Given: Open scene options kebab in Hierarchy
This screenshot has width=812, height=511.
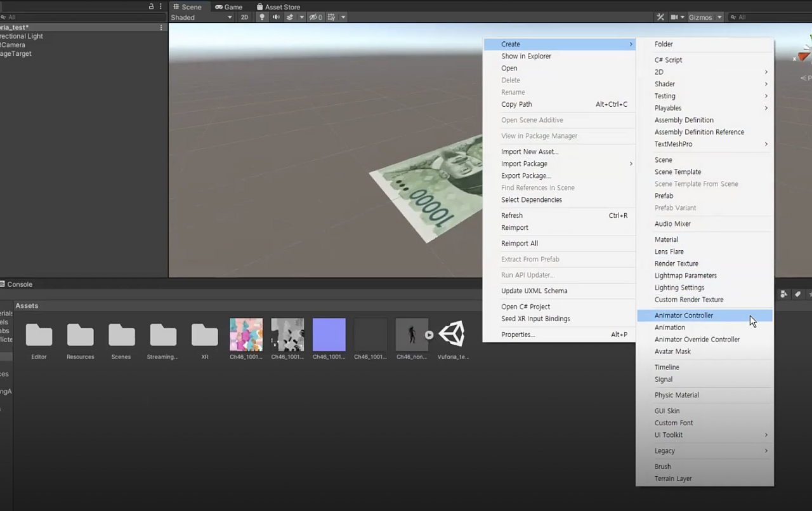Looking at the screenshot, I should pos(161,27).
